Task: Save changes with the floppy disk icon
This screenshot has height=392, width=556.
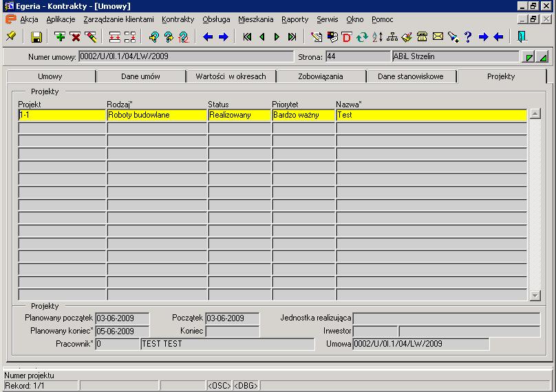Action: coord(36,37)
